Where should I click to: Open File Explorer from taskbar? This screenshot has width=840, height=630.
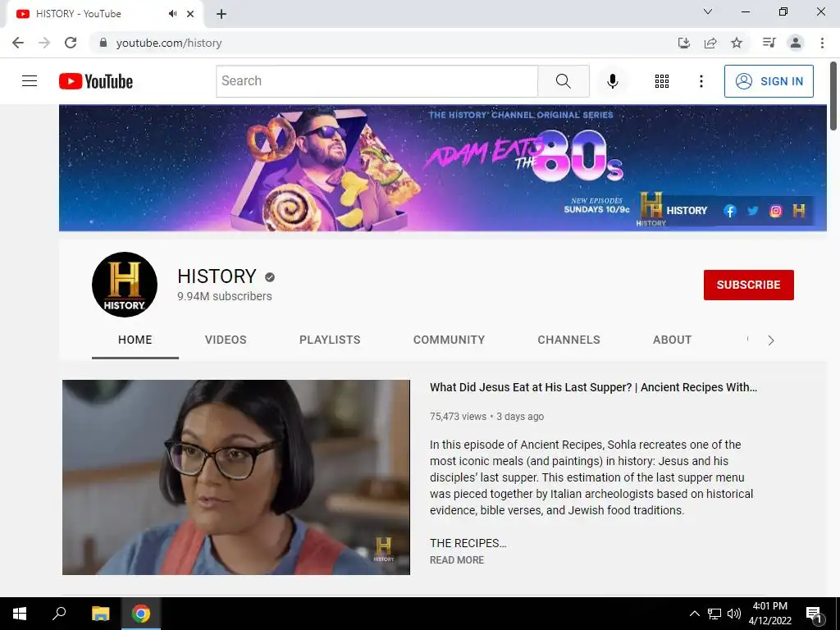pyautogui.click(x=100, y=614)
